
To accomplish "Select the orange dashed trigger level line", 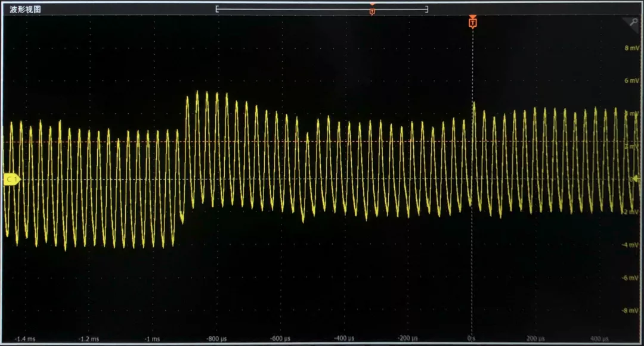I will [312, 142].
